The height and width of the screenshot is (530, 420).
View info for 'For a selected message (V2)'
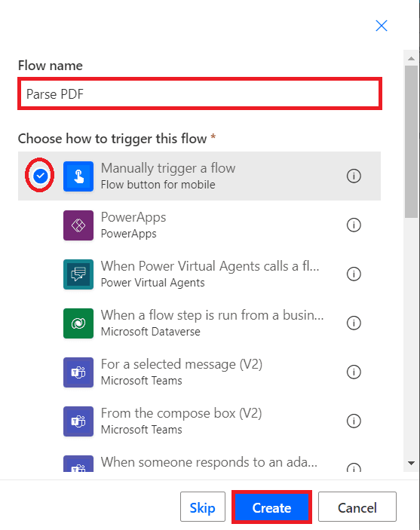pyautogui.click(x=354, y=372)
